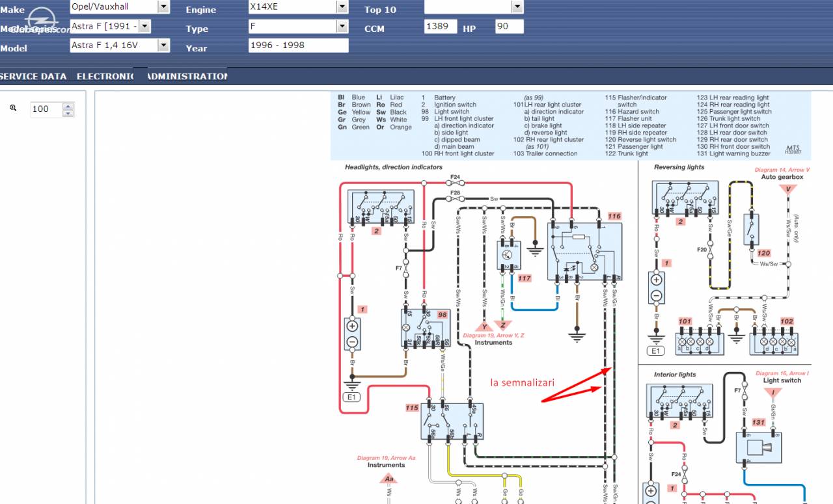The height and width of the screenshot is (504, 833).
Task: Click the pink arrow Y Instruments marker
Action: (484, 326)
